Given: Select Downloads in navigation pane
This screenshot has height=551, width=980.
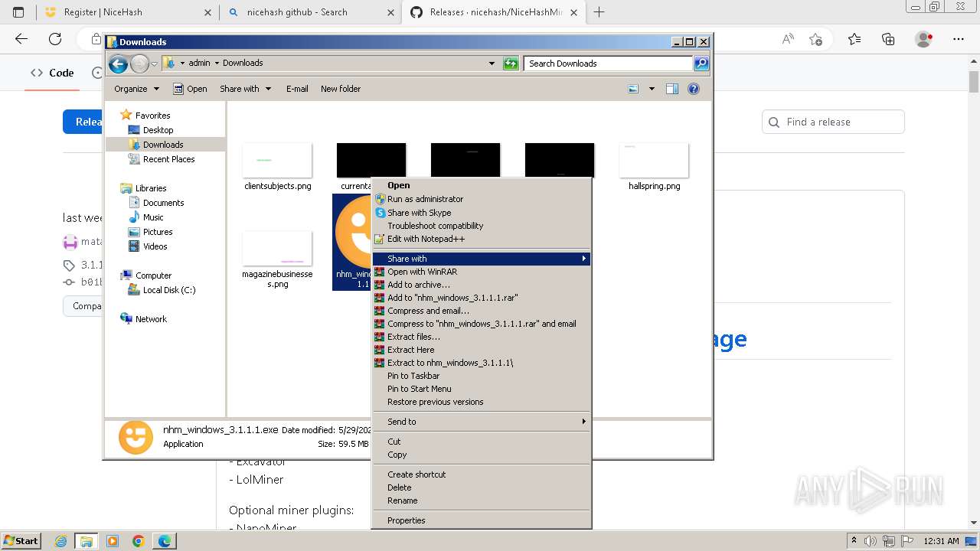Looking at the screenshot, I should point(163,145).
